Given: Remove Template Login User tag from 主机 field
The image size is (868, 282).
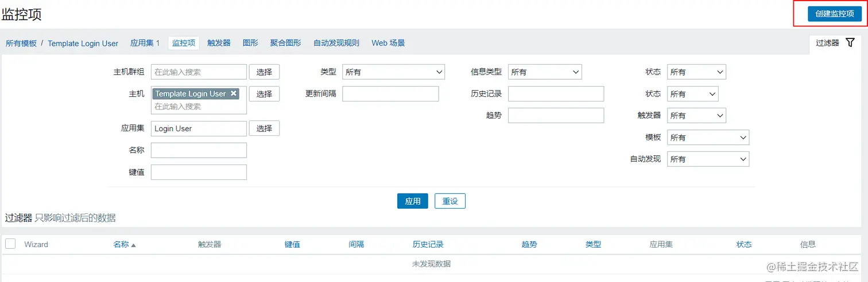Looking at the screenshot, I should (233, 93).
